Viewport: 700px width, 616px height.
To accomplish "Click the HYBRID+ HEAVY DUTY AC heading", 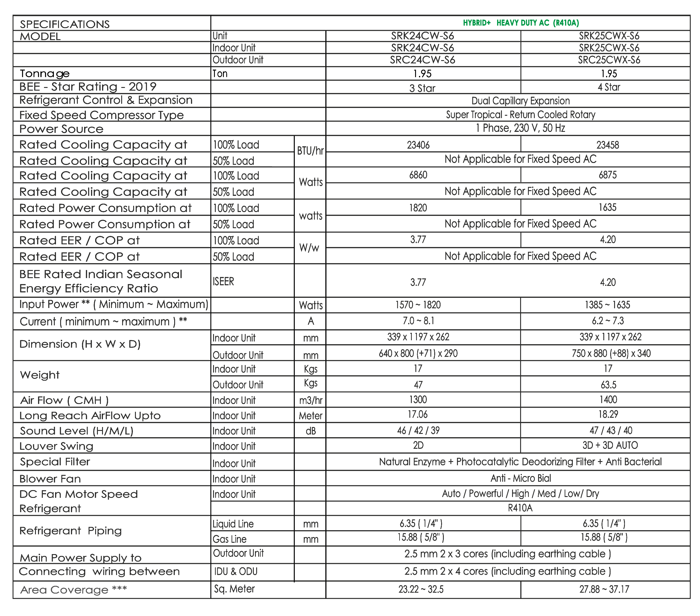I will (x=521, y=23).
